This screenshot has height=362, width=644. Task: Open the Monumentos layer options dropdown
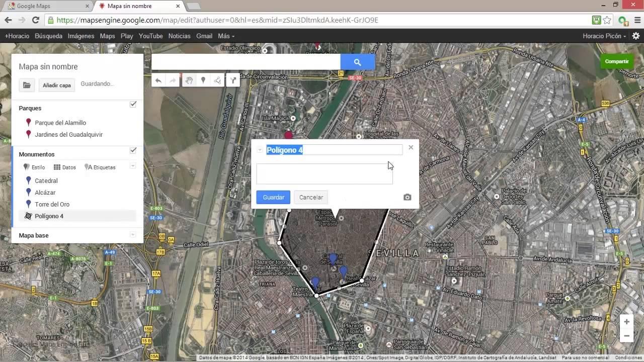click(x=133, y=166)
